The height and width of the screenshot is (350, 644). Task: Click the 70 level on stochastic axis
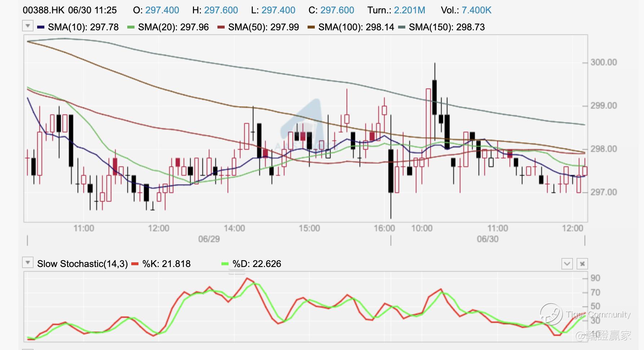(595, 292)
